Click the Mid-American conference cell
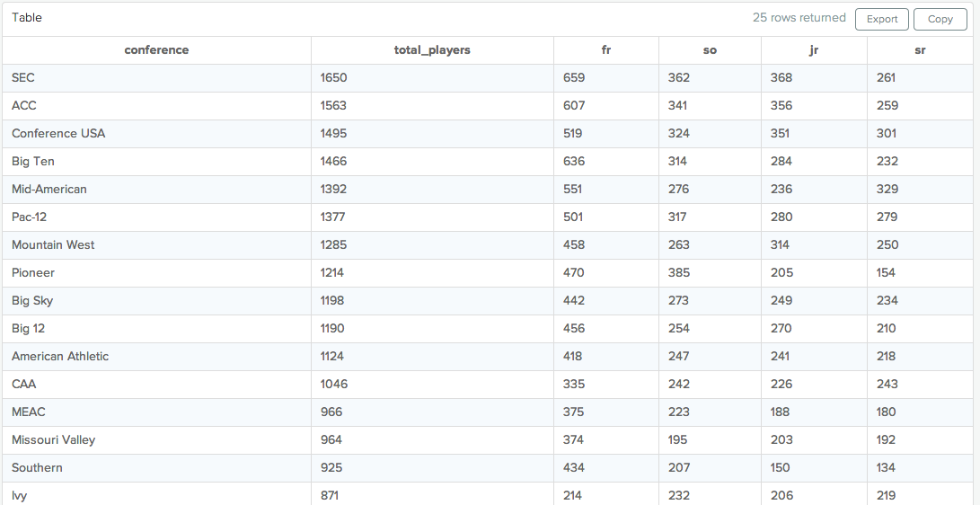This screenshot has height=505, width=980. tap(49, 190)
